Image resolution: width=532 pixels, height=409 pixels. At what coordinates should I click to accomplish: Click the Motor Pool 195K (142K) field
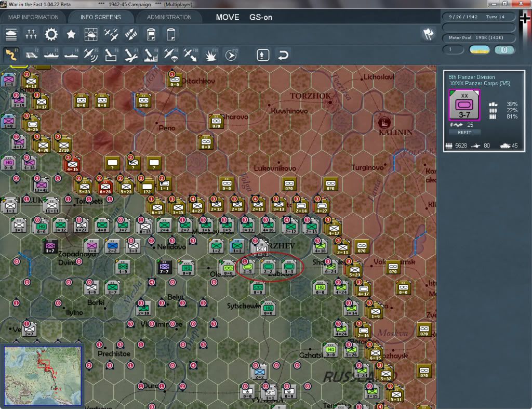[478, 37]
